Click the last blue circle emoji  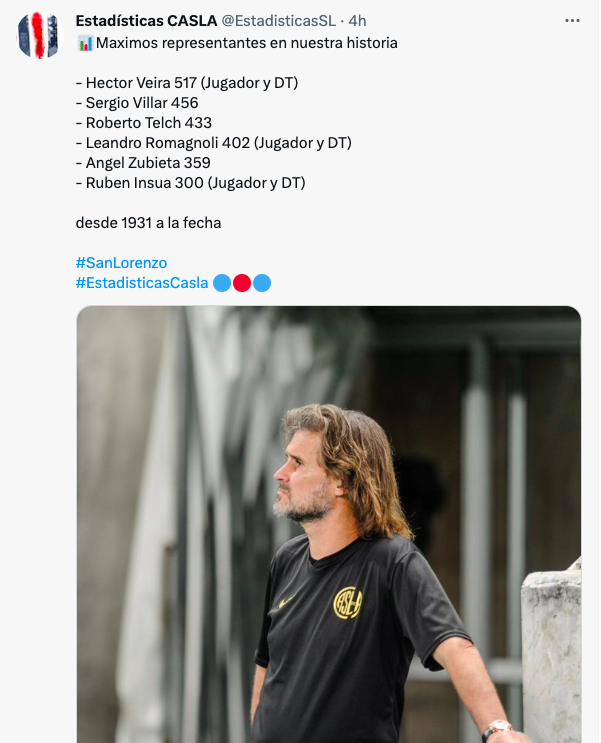point(262,283)
